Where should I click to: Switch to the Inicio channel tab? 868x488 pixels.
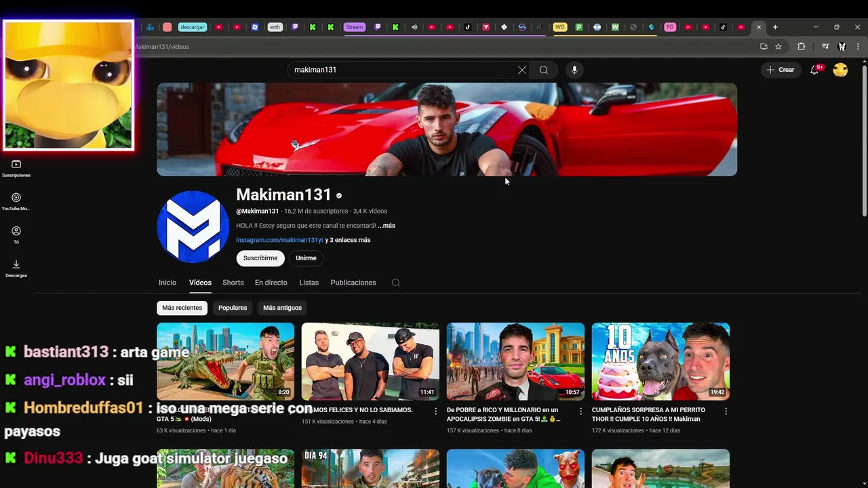[x=167, y=283]
